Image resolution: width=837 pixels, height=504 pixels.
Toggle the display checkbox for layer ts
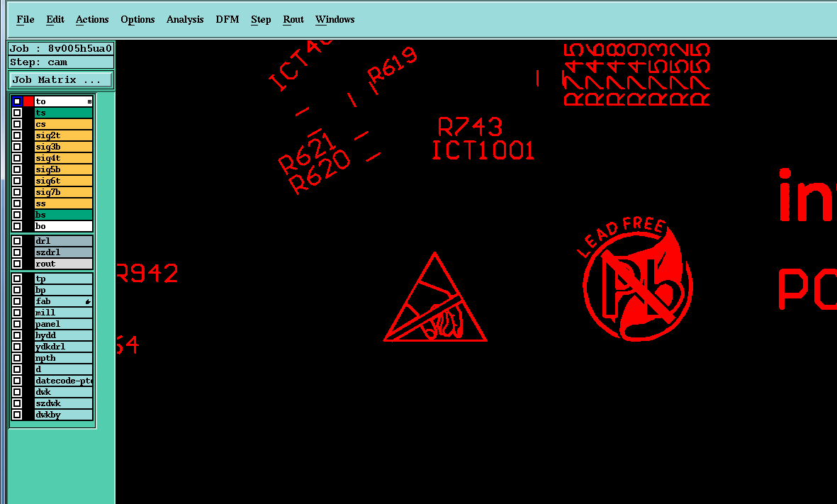click(17, 113)
